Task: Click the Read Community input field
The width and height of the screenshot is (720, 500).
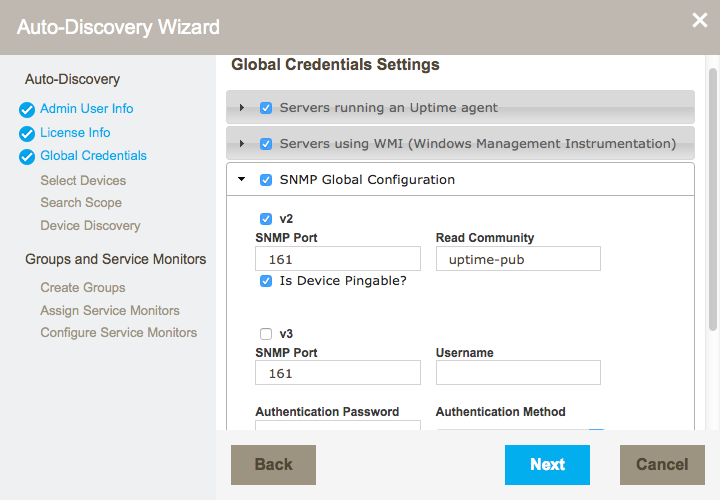Action: click(x=518, y=259)
